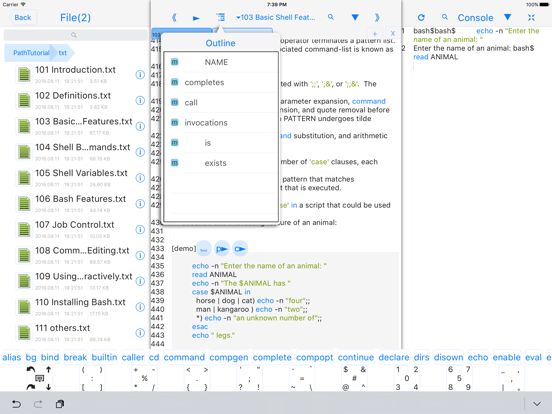
Task: Add a new editor tab
Action: [x=375, y=34]
